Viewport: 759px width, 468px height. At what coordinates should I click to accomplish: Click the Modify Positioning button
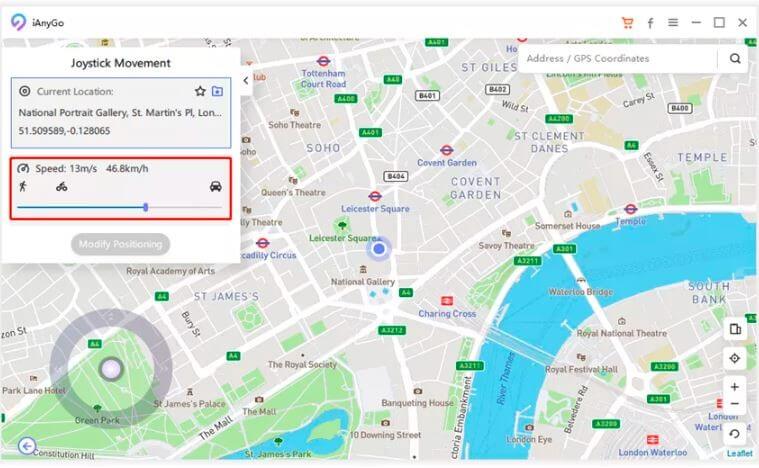click(121, 244)
